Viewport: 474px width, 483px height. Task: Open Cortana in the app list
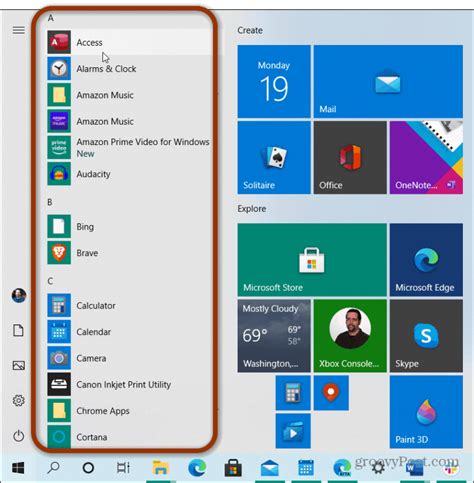click(129, 437)
